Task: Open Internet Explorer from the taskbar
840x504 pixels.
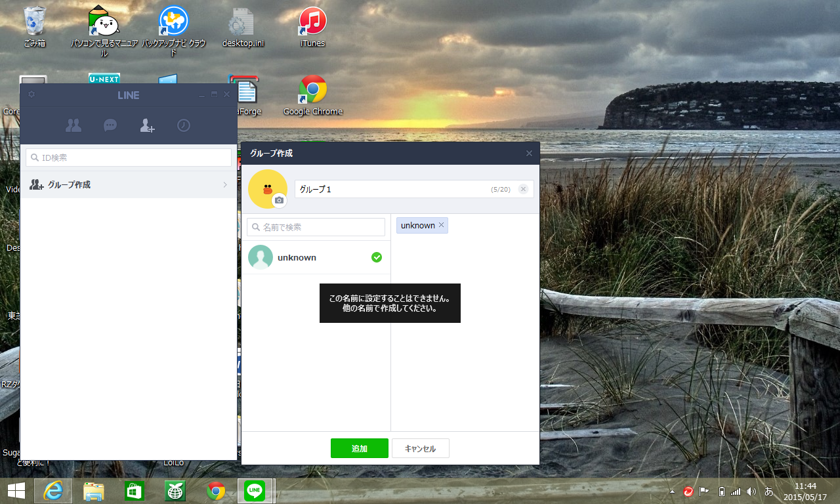Action: point(53,491)
